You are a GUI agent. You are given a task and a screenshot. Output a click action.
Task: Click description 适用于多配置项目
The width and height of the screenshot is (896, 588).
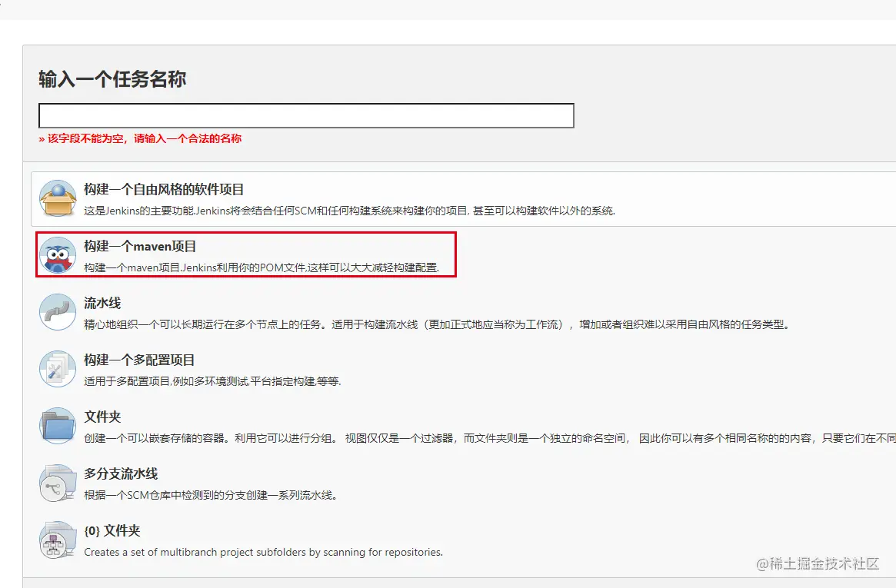click(212, 381)
